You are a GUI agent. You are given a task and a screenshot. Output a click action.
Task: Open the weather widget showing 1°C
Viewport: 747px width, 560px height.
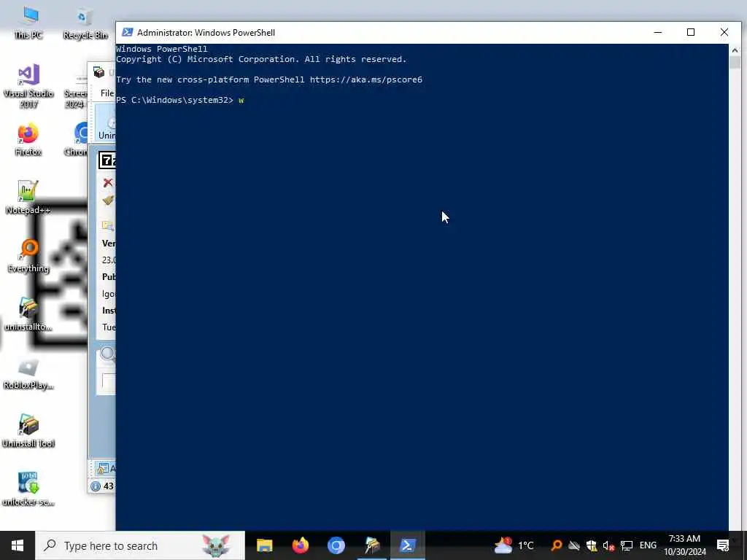click(x=514, y=545)
